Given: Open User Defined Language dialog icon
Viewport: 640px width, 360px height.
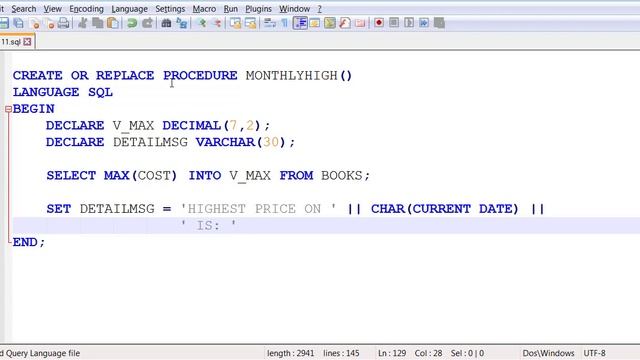Looking at the screenshot, I should [315, 23].
